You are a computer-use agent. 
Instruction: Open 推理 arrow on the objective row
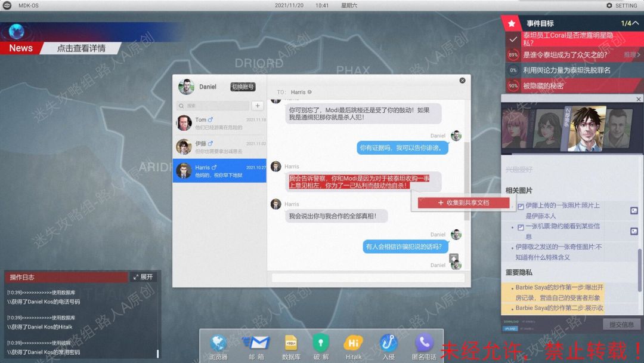coord(631,55)
